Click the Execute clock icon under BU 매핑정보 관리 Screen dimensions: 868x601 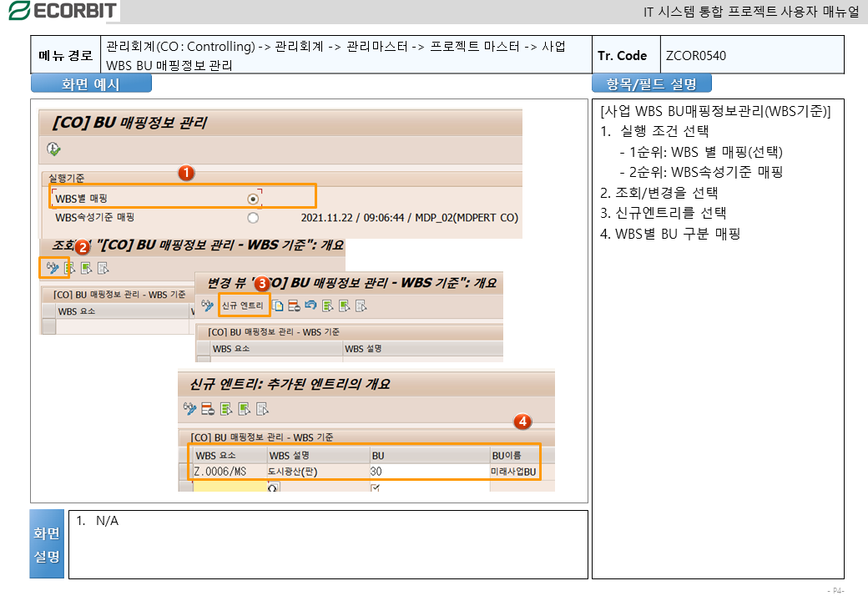[x=53, y=149]
